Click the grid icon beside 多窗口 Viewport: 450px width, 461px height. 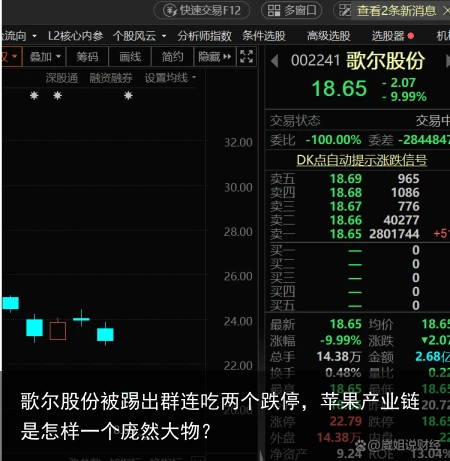coord(274,11)
